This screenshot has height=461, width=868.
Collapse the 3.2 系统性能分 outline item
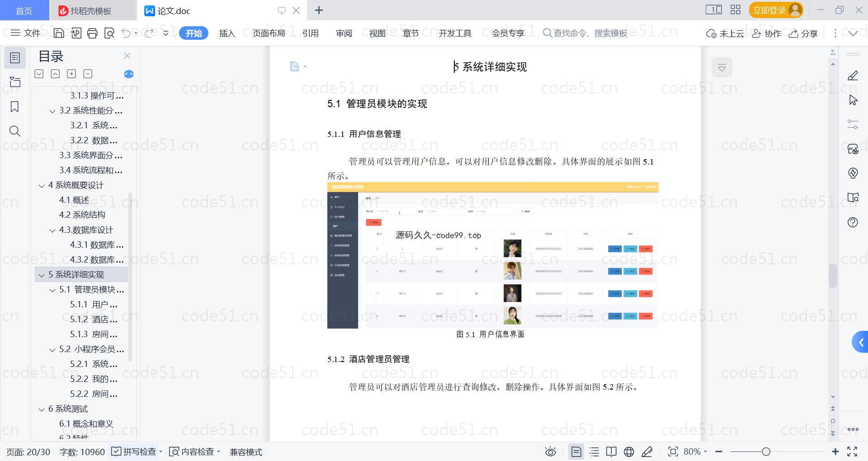click(52, 111)
